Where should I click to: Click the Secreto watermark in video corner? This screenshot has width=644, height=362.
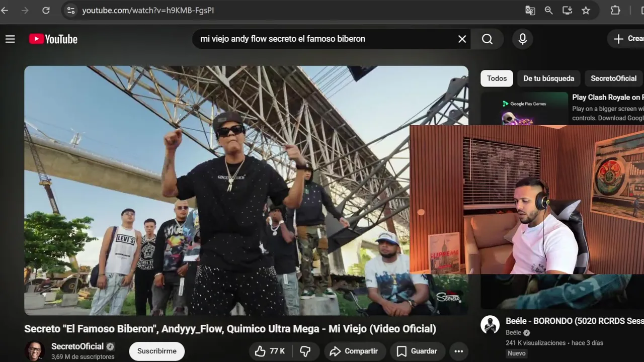tap(448, 297)
